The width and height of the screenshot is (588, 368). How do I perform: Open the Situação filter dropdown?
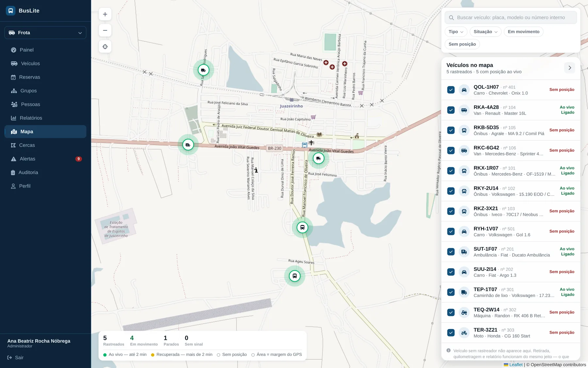pyautogui.click(x=485, y=32)
